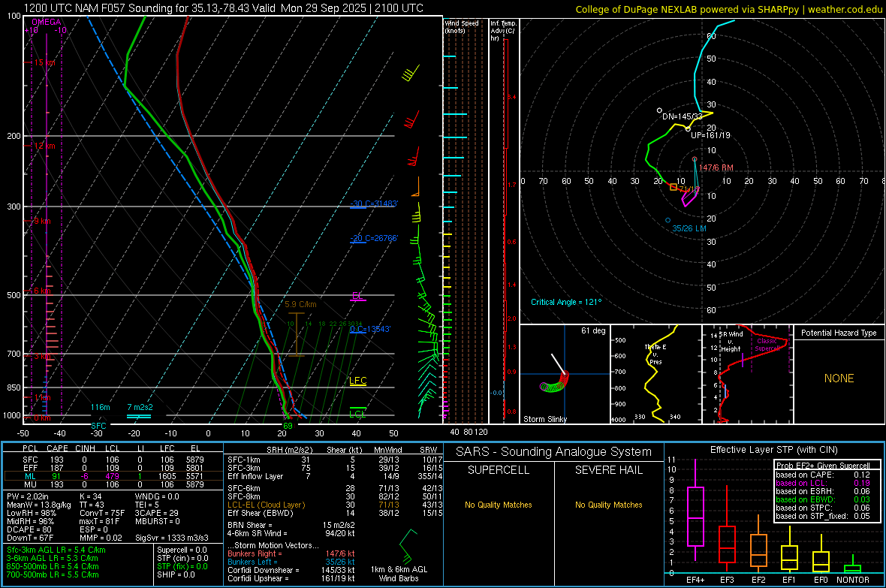Click the '5.9 C/km' lapse rate label
Viewport: 886px width, 588px height.
tap(300, 304)
